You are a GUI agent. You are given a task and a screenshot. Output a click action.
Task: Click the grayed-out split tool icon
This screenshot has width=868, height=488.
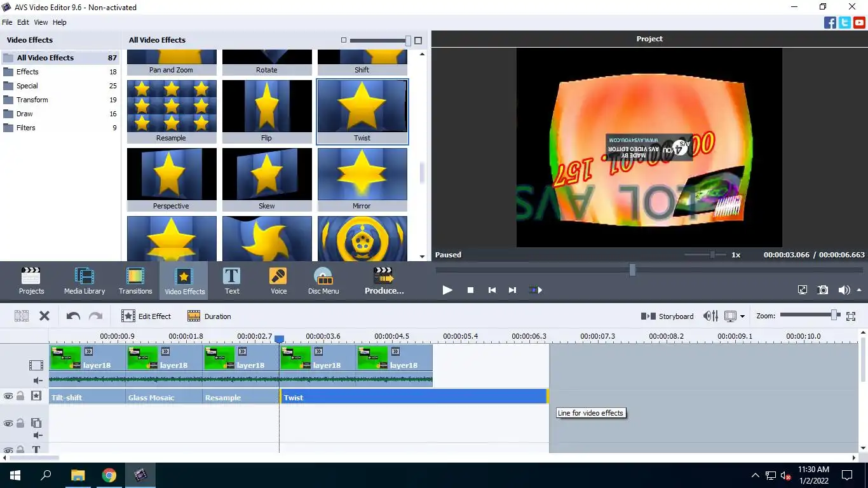pos(22,316)
